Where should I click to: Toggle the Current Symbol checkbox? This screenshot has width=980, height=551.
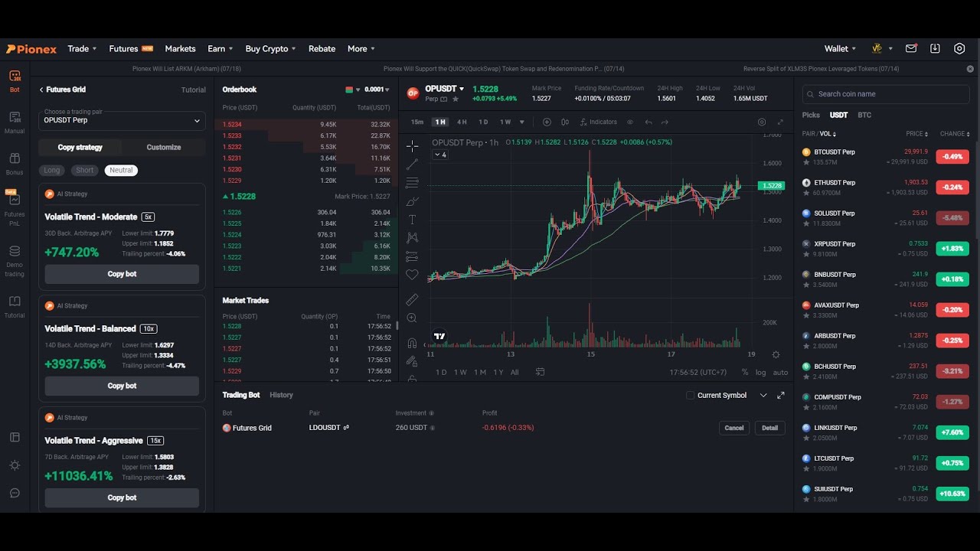pos(690,396)
